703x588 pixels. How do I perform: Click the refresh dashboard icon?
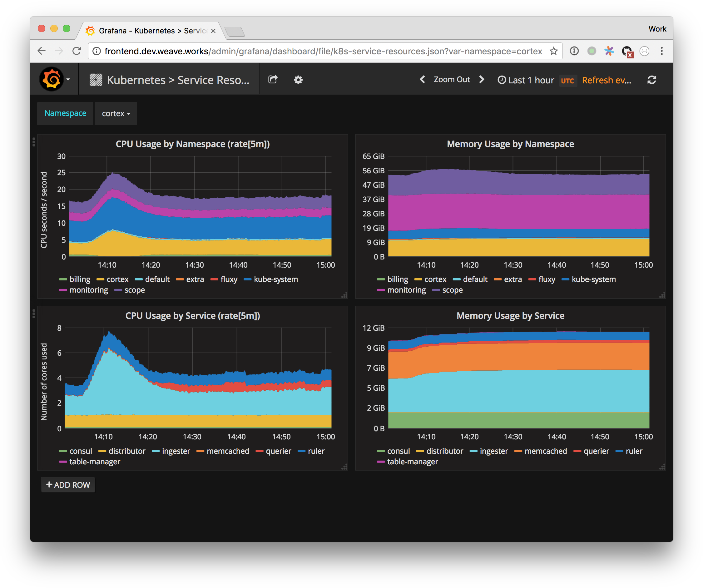[651, 80]
